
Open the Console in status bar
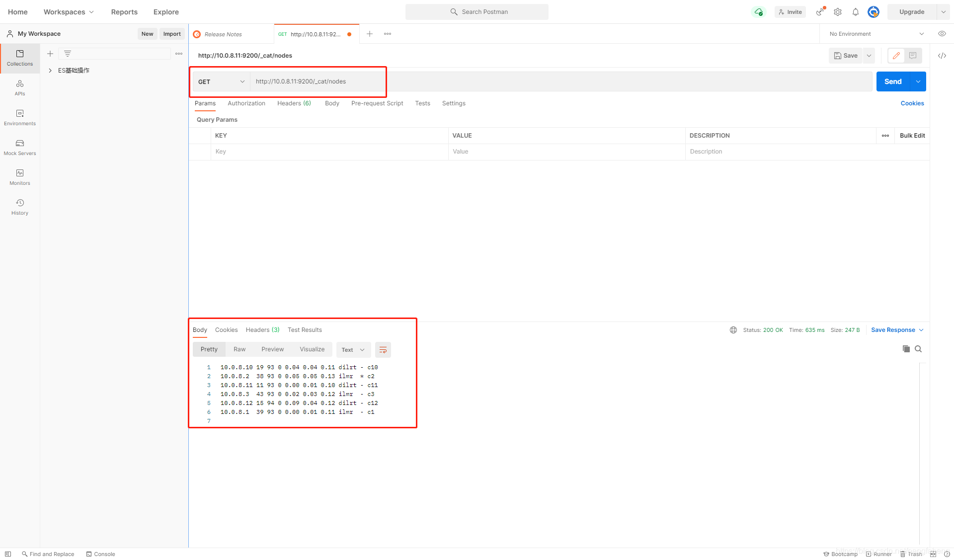100,554
